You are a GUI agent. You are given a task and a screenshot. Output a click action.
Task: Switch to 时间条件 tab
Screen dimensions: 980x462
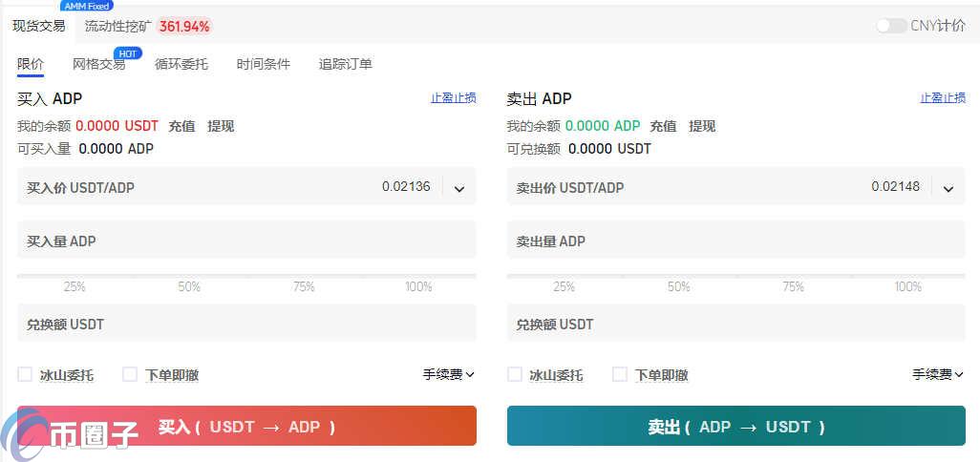[264, 64]
